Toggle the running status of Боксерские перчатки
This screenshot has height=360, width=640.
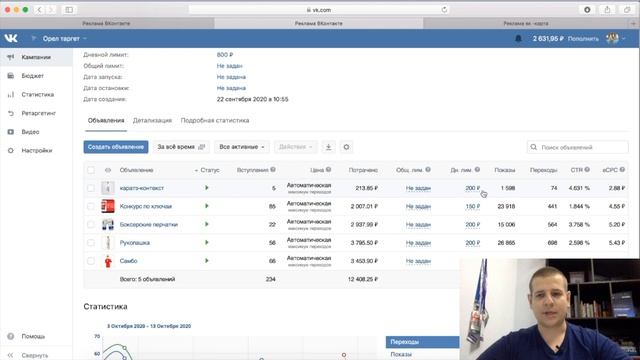[x=207, y=224]
